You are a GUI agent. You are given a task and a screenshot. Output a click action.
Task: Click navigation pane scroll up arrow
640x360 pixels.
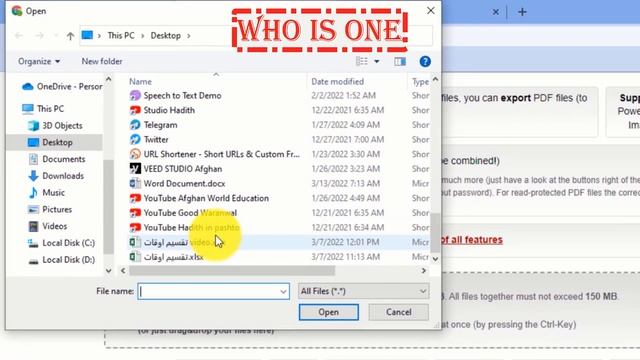tap(108, 80)
